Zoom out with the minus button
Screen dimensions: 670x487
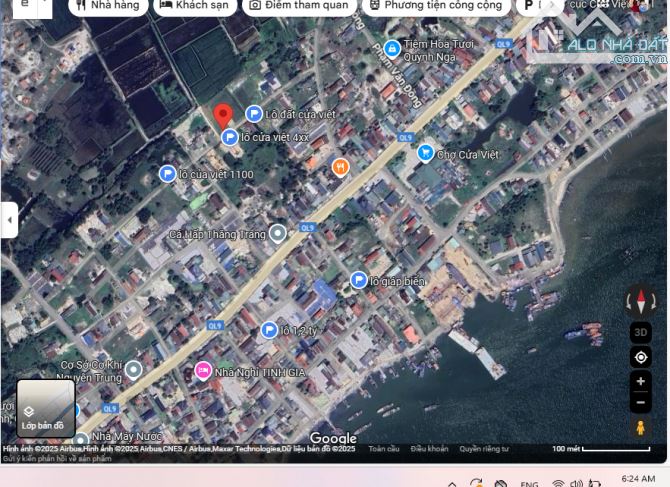(x=641, y=402)
